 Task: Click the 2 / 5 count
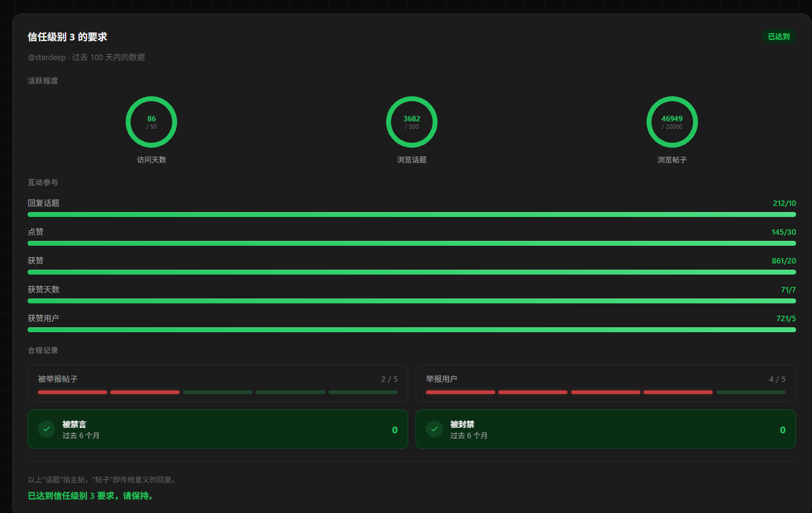(389, 379)
